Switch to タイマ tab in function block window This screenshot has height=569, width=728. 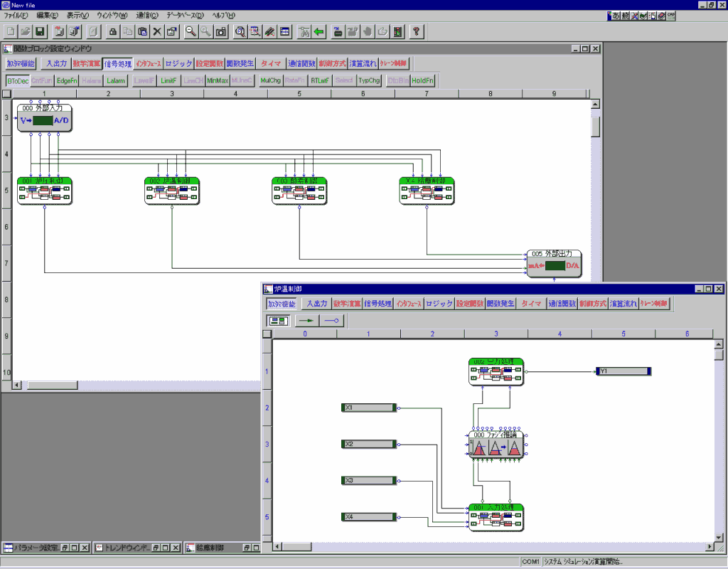tap(271, 63)
